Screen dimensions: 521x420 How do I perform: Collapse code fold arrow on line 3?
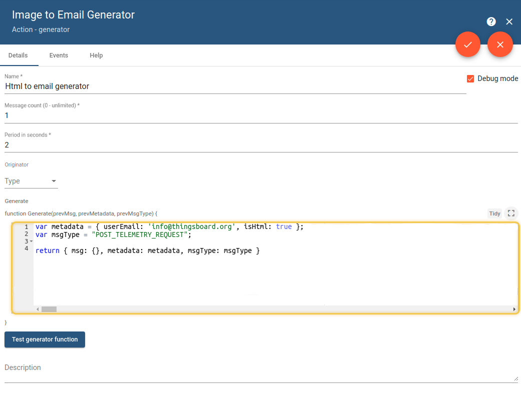pos(32,241)
